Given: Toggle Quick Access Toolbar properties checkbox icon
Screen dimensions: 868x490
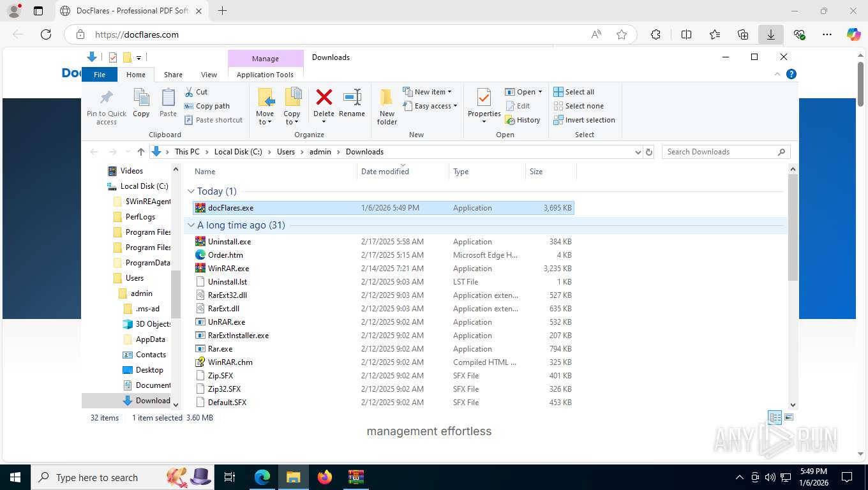Looking at the screenshot, I should (113, 57).
